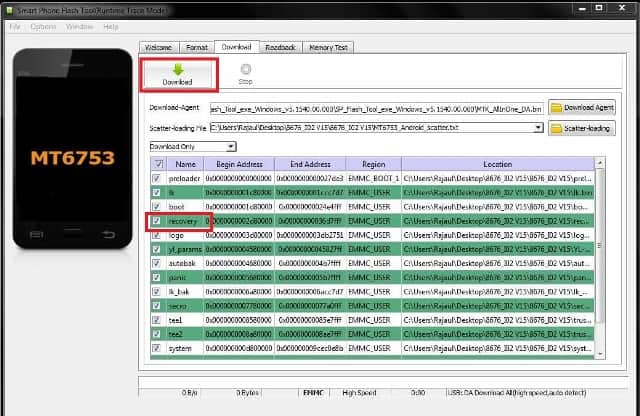This screenshot has width=640, height=416.
Task: Click the Name column header
Action: point(185,164)
